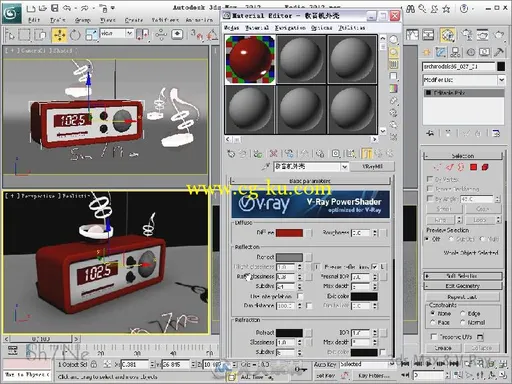
Task: Click the 3D Snaps toggle icon
Action: pos(197,35)
